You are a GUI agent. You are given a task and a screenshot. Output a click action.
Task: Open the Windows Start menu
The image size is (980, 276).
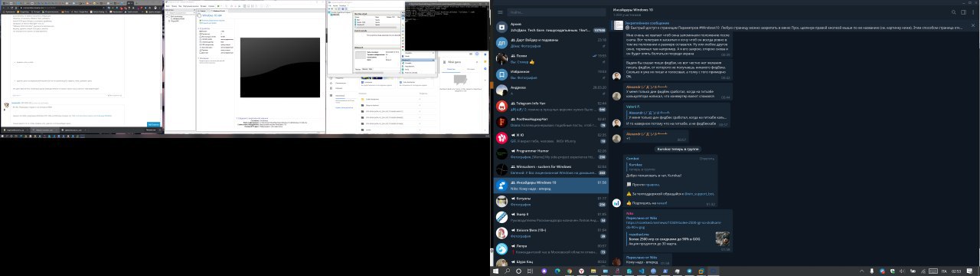point(495,271)
